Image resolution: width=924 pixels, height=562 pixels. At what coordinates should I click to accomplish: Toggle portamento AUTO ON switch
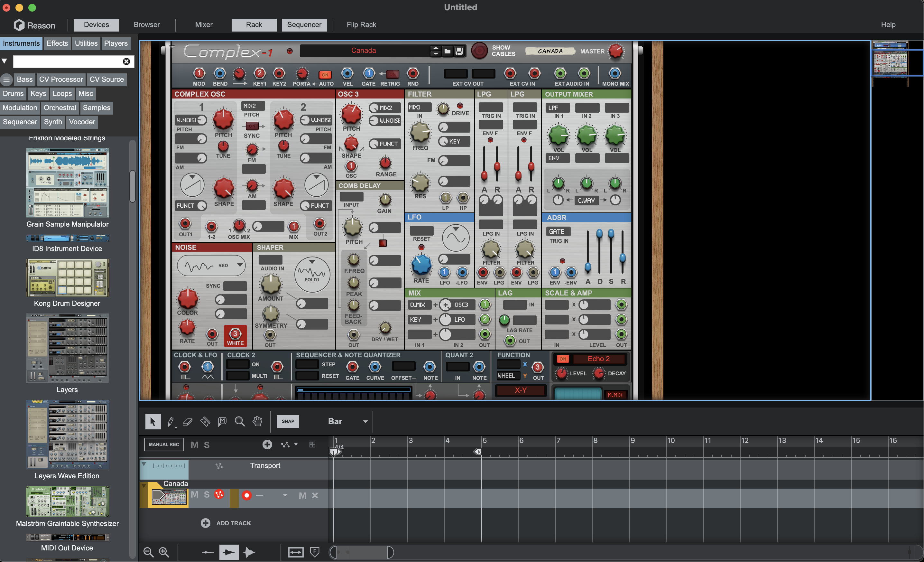click(325, 75)
